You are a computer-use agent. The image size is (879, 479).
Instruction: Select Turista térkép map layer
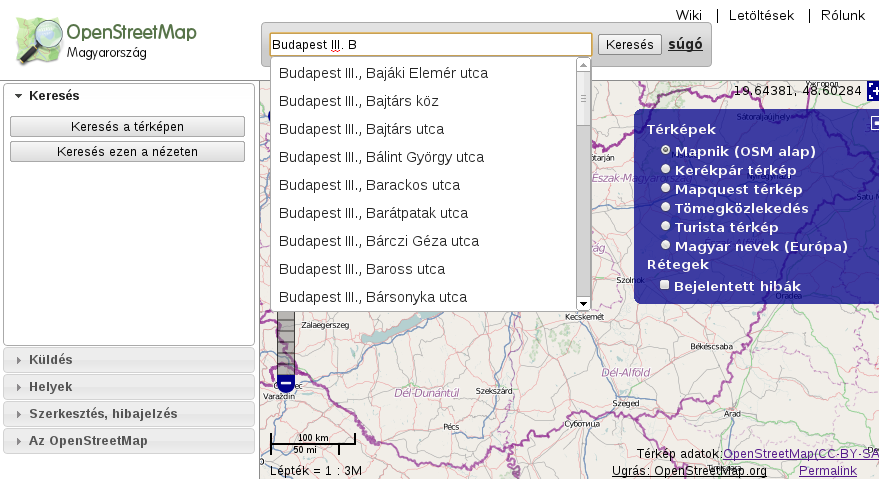pos(665,226)
